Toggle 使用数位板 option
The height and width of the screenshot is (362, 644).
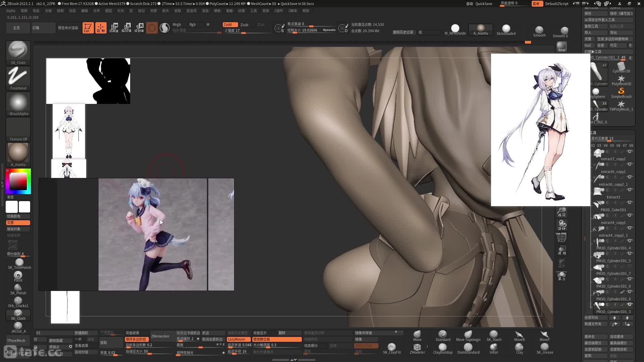[277, 339]
